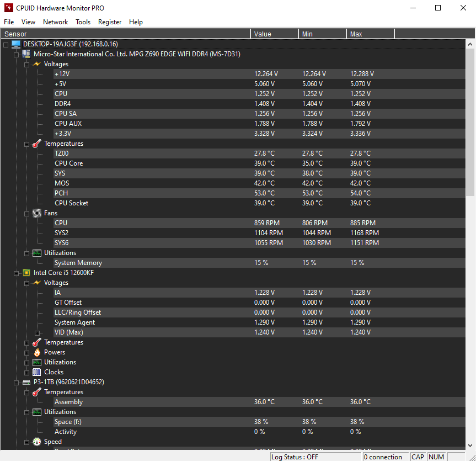
Task: Collapse the Micro-Star motherboard node
Action: click(16, 55)
